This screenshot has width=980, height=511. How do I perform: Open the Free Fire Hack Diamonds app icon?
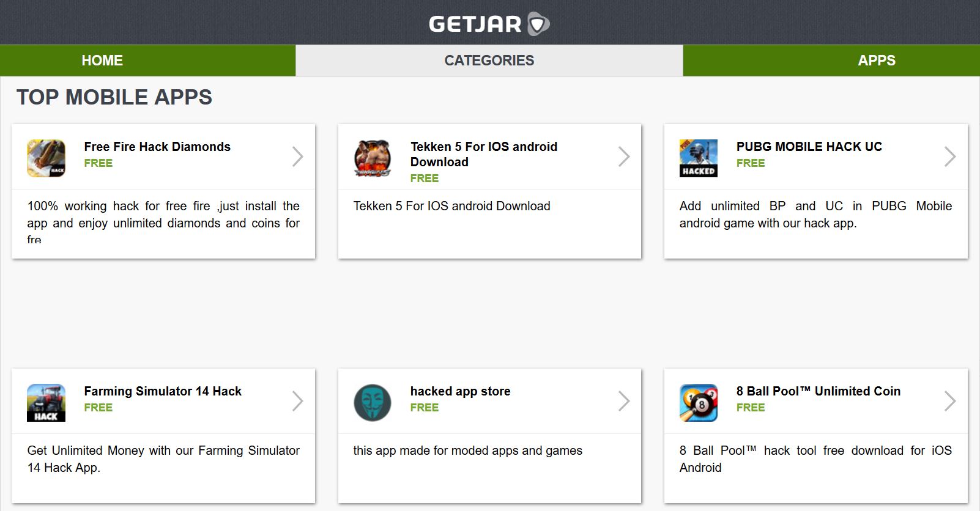[x=46, y=156]
